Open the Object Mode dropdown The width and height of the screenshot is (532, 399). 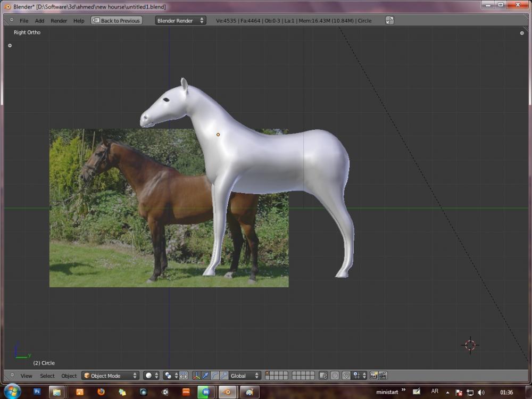pyautogui.click(x=110, y=376)
